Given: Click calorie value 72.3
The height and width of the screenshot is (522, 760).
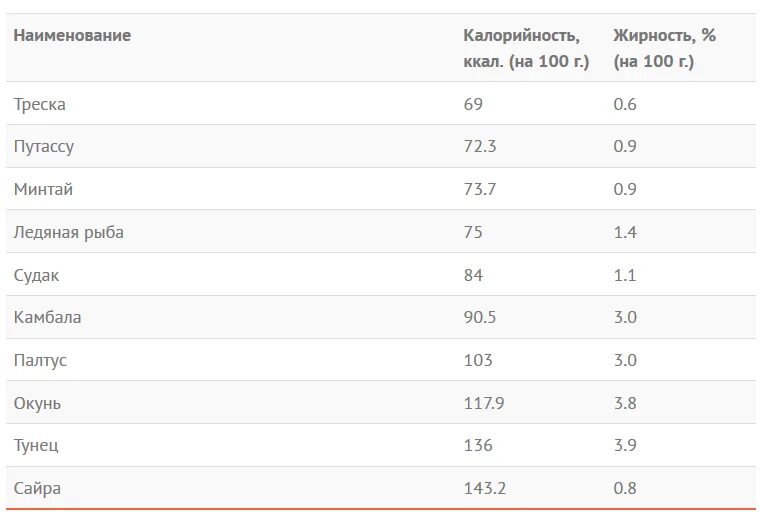Looking at the screenshot, I should tap(480, 146).
